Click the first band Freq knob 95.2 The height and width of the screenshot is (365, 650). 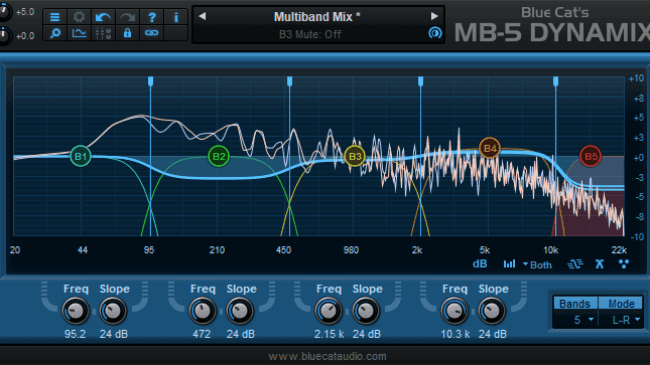[x=75, y=311]
